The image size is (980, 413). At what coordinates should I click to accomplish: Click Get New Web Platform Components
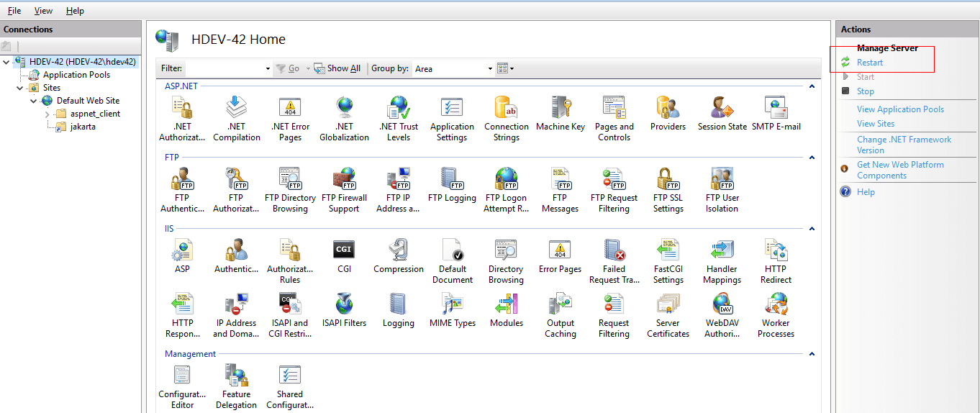coord(900,170)
